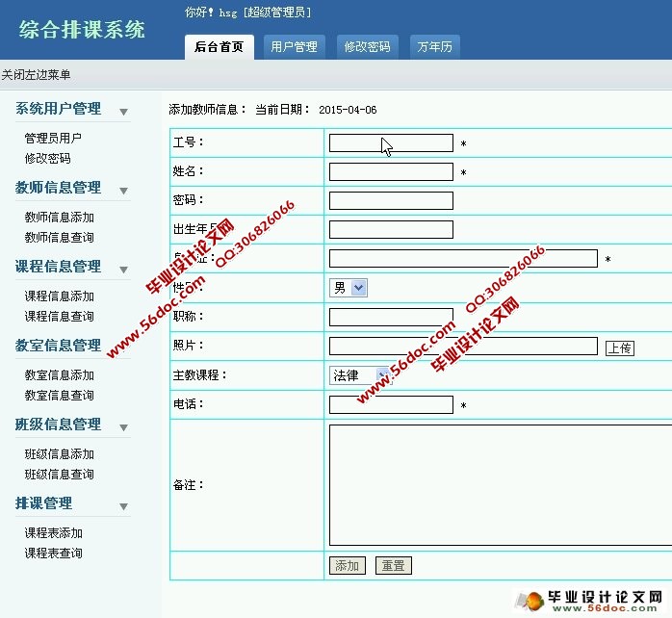Focus the 照片 path input field
Image resolution: width=672 pixels, height=618 pixels.
[463, 346]
